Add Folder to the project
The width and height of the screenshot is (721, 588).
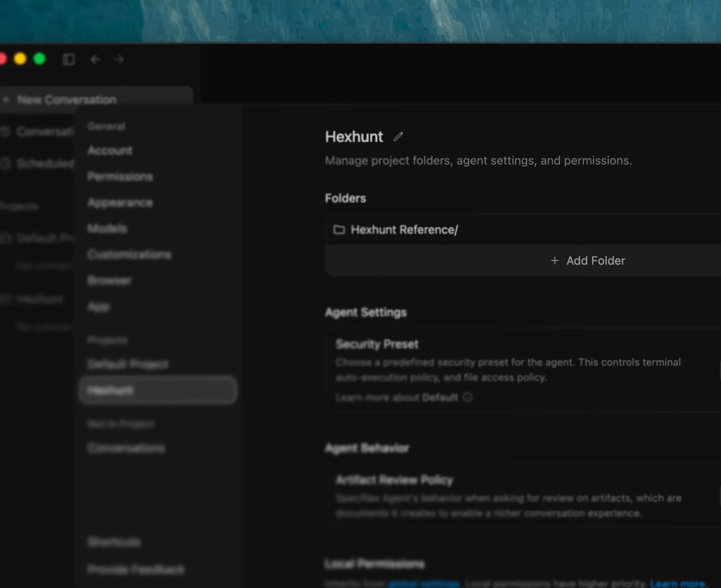[588, 260]
